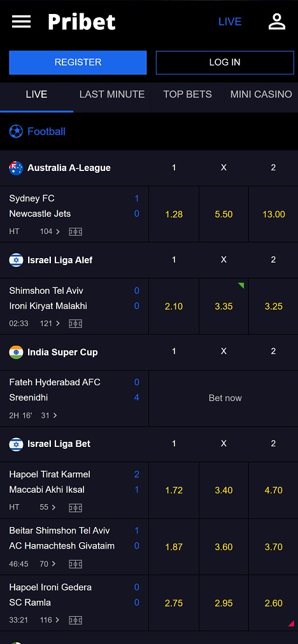Open pitch view for Hapoel Ironi Gedera match

tap(75, 620)
